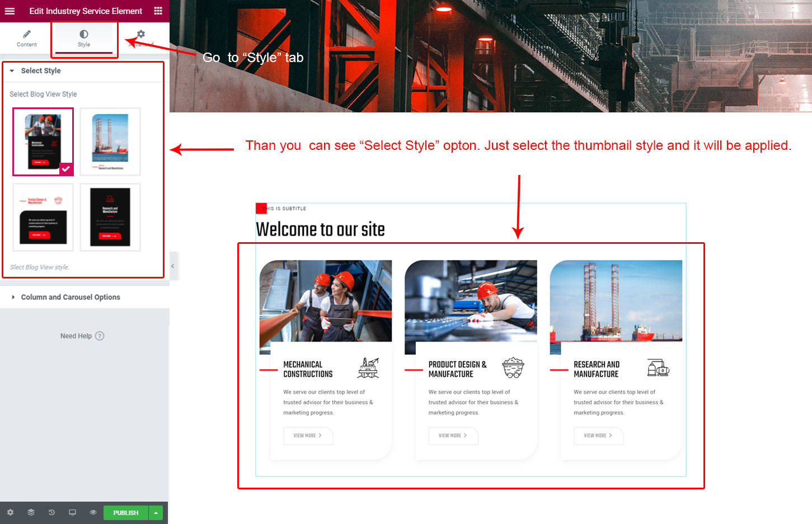Viewport: 812px width, 524px height.
Task: Open the Navigator layers icon
Action: pyautogui.click(x=31, y=512)
